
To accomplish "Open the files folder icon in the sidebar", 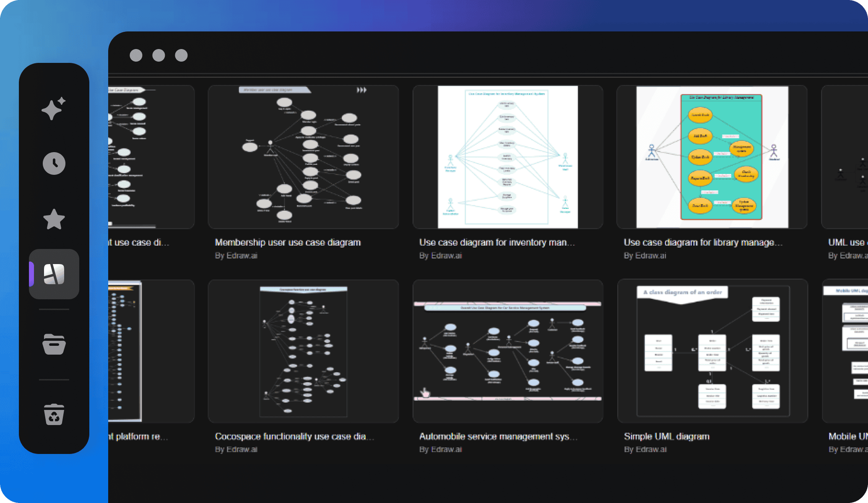I will [x=54, y=344].
